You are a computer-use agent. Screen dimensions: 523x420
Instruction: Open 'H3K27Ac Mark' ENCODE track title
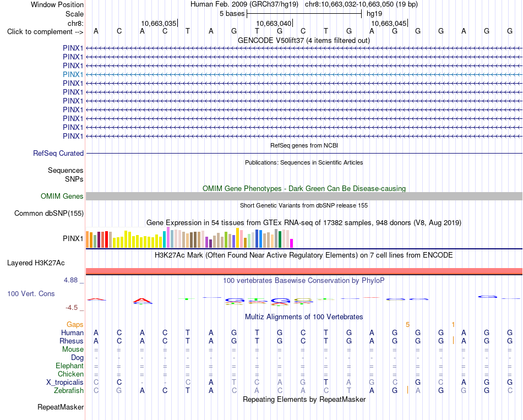pyautogui.click(x=304, y=255)
